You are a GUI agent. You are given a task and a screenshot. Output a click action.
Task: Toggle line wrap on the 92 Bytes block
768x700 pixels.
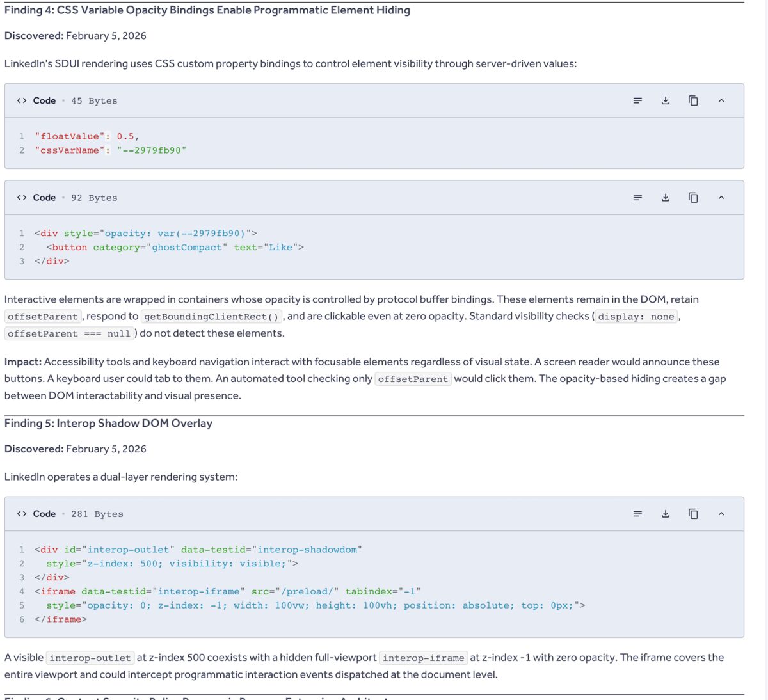click(x=637, y=198)
